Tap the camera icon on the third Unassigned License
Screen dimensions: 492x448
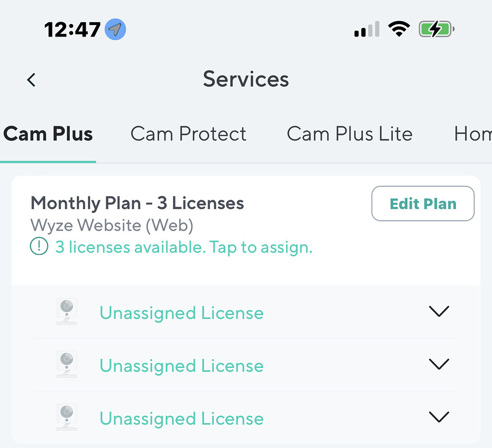pos(66,417)
